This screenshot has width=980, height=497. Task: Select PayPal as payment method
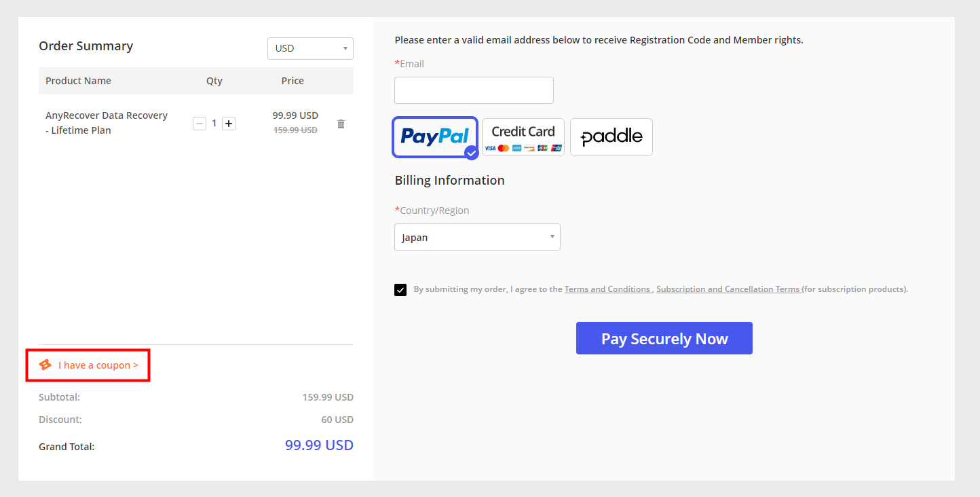[434, 136]
